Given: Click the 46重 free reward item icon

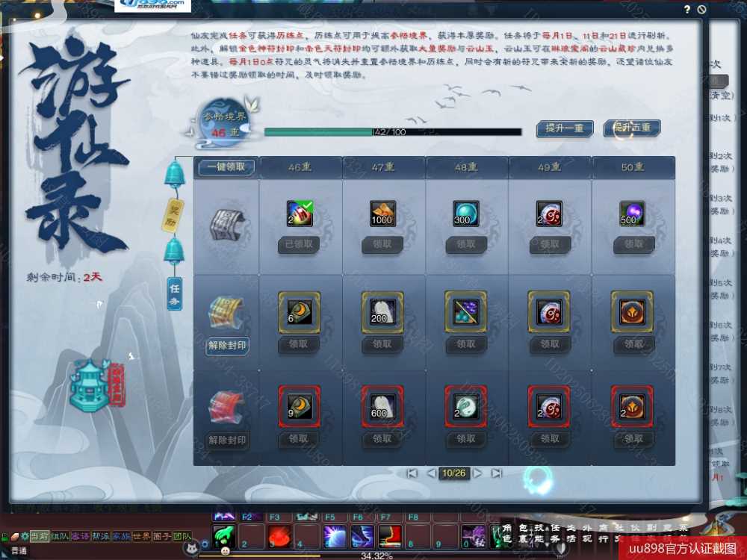Looking at the screenshot, I should point(300,214).
